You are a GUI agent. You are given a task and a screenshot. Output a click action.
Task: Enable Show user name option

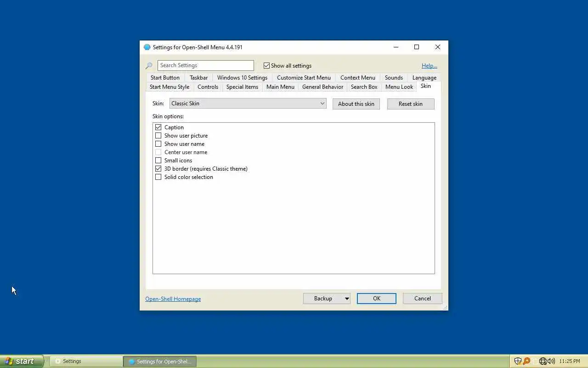[x=158, y=144]
